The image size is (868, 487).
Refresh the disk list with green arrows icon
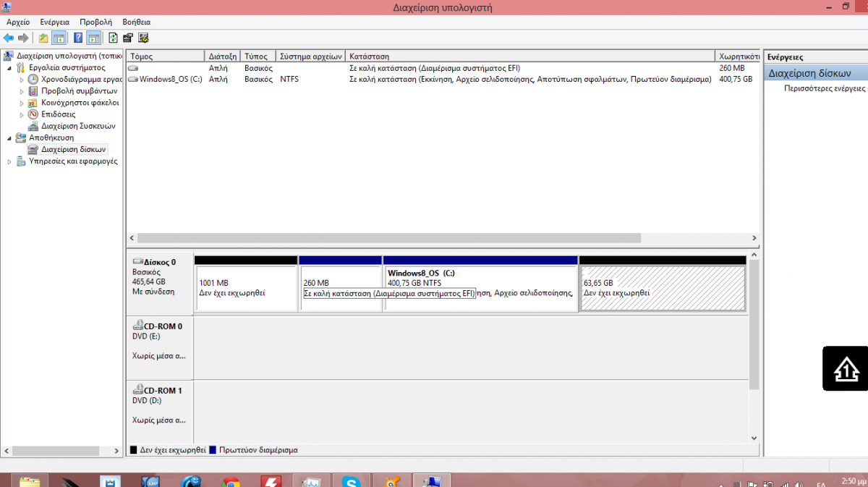113,38
